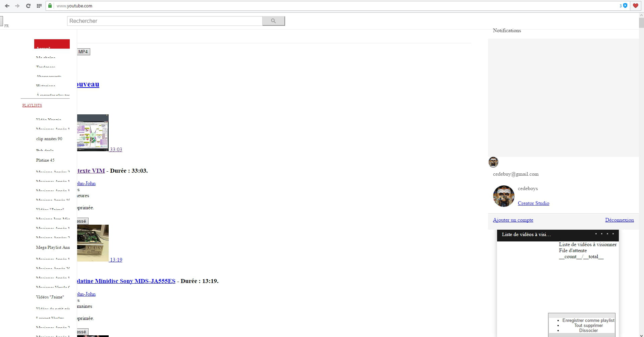Click the magnifier search button

pos(273,21)
